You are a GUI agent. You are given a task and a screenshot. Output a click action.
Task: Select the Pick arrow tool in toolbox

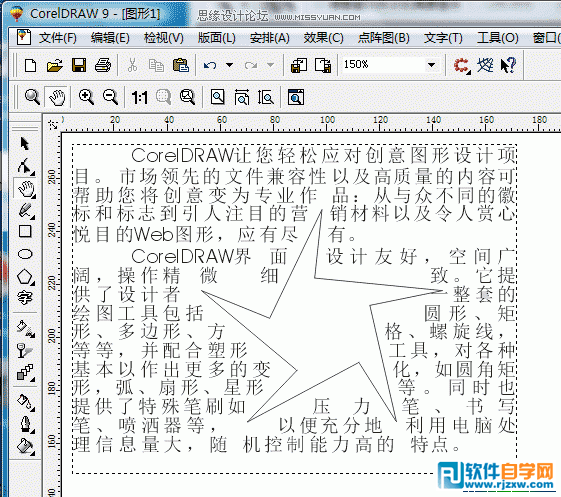point(25,143)
